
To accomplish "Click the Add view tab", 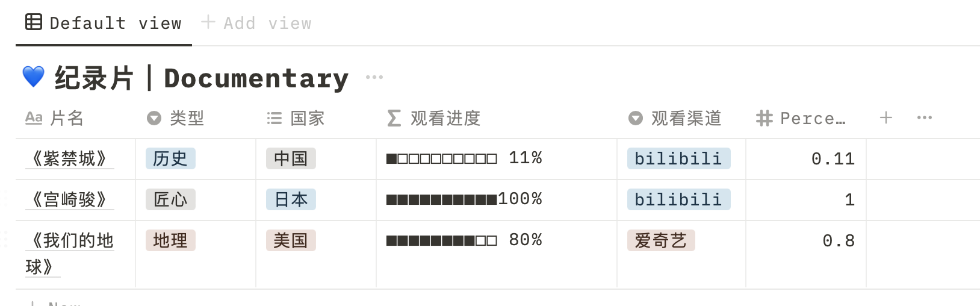I will tap(256, 23).
